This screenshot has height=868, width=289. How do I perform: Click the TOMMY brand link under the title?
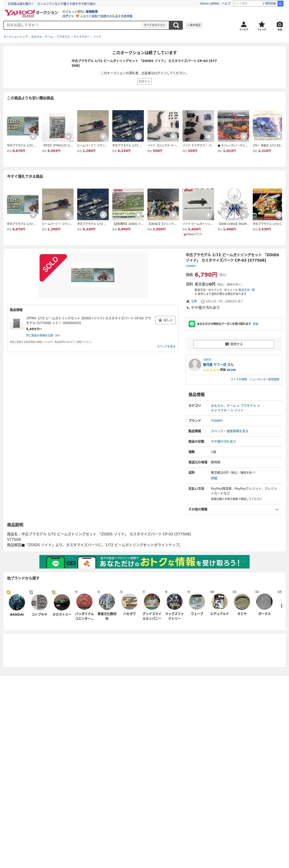(191, 266)
